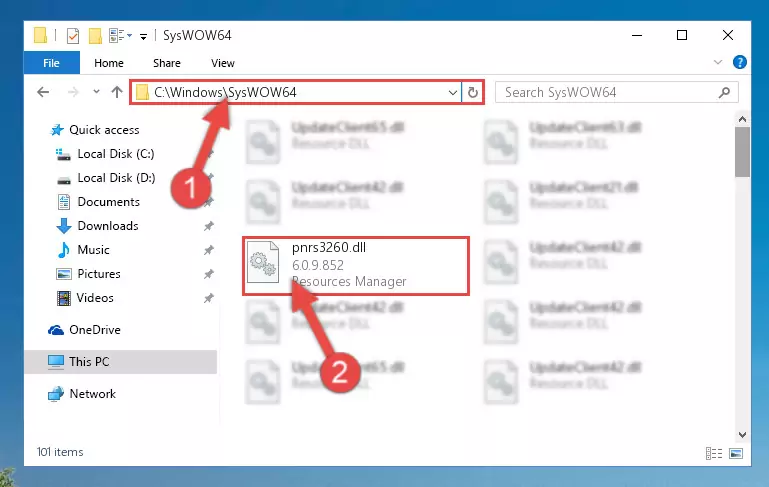
Task: Select This PC in the navigation pane
Action: 121,362
